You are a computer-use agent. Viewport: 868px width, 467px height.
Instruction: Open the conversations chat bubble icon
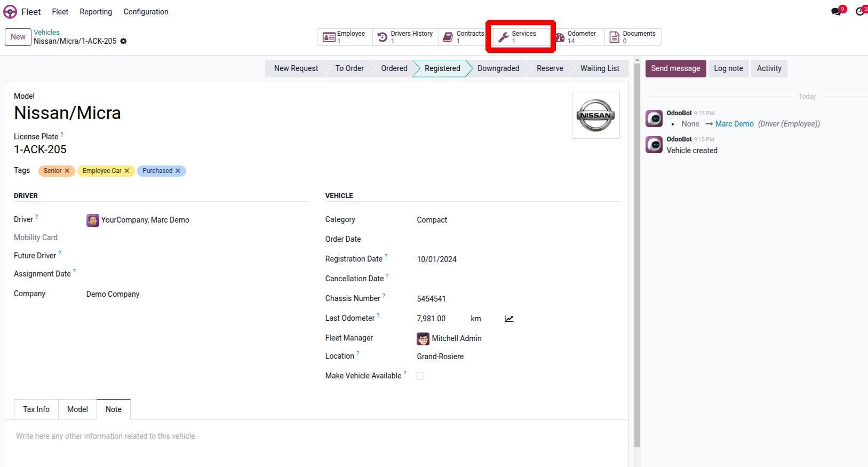tap(836, 12)
